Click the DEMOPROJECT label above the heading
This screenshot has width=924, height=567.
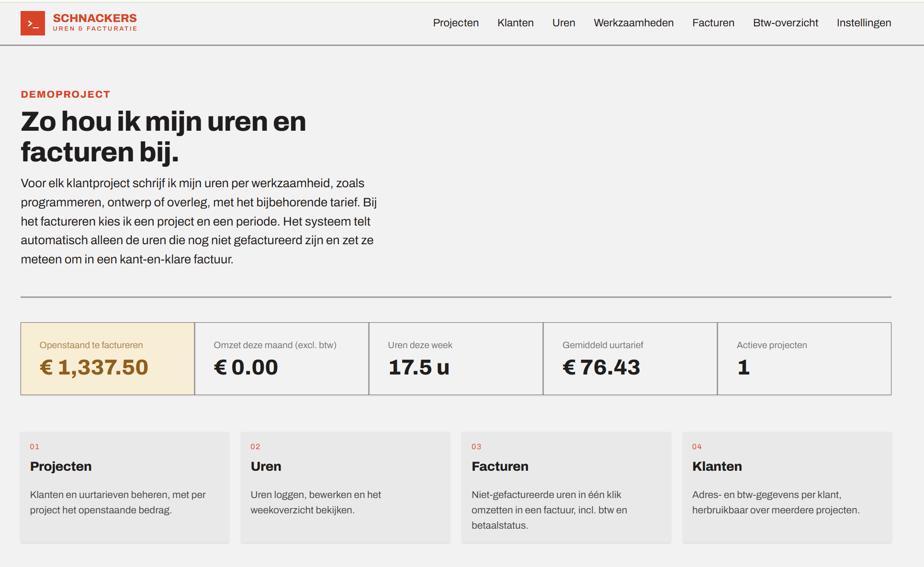66,94
